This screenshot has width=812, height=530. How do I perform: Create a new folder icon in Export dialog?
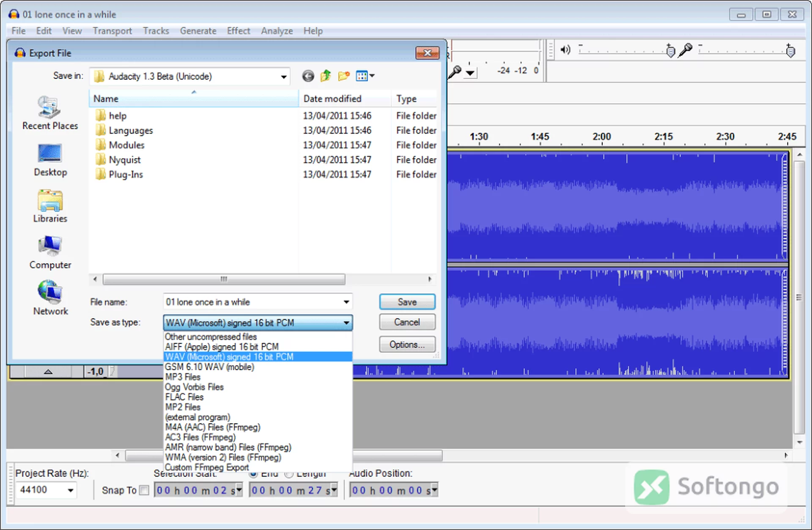344,76
